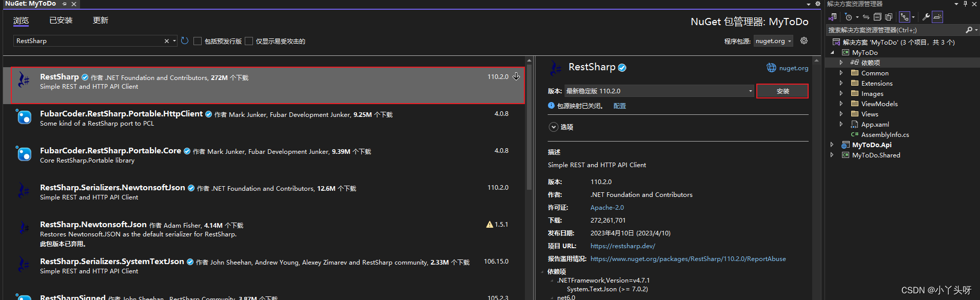Click the NuGet window options gear icon

tap(818, 4)
